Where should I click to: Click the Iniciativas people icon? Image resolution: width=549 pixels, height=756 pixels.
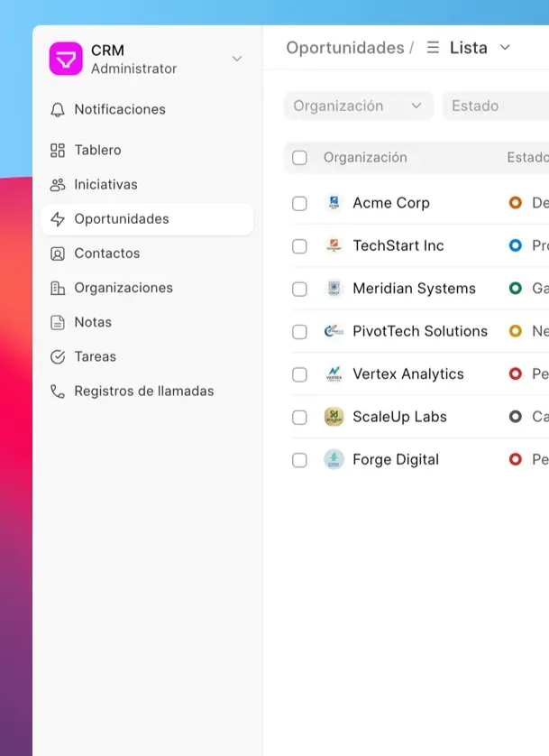(x=58, y=185)
